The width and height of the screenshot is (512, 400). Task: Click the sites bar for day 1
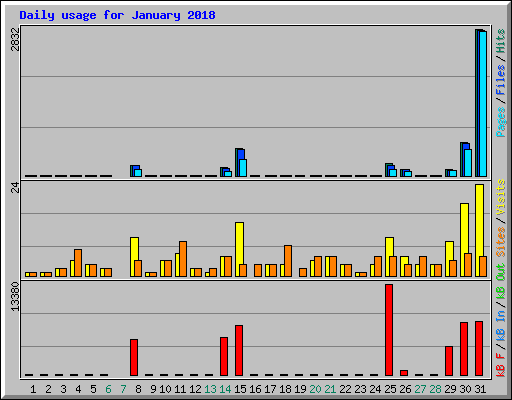[x=33, y=274]
